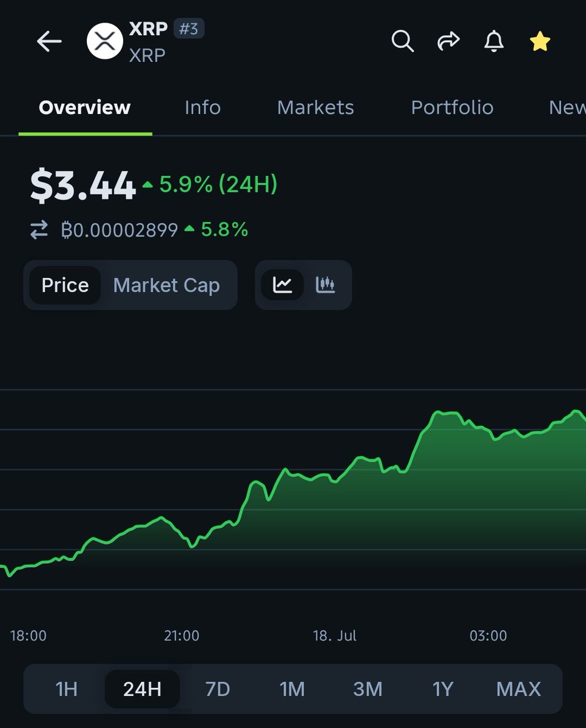Open the search icon
This screenshot has width=586, height=728.
pyautogui.click(x=402, y=41)
